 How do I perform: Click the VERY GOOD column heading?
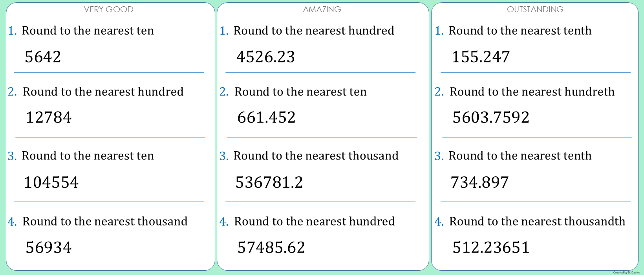tap(108, 9)
